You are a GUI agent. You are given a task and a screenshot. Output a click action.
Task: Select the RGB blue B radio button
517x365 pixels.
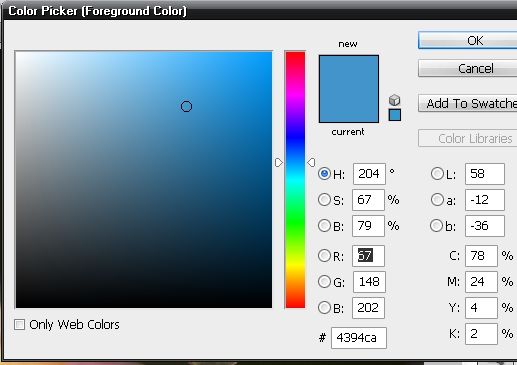click(x=324, y=308)
